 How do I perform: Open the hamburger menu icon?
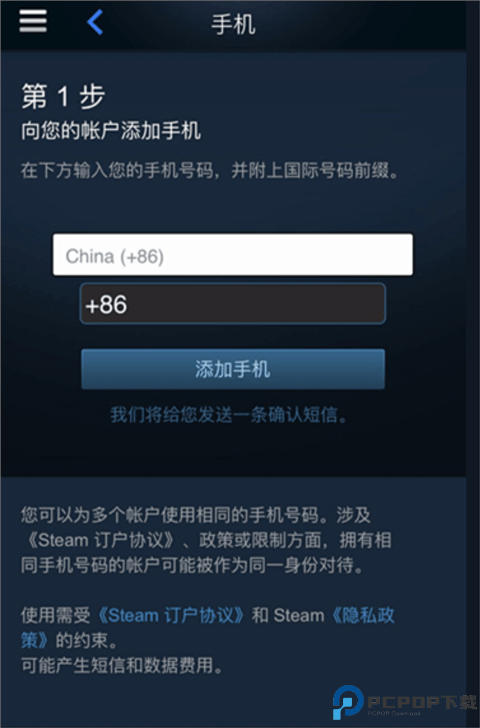click(x=33, y=21)
